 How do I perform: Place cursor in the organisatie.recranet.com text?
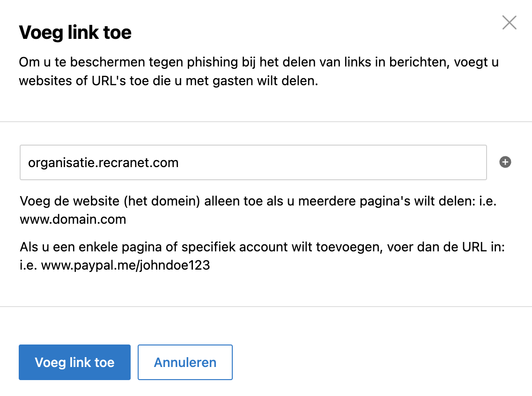(103, 163)
